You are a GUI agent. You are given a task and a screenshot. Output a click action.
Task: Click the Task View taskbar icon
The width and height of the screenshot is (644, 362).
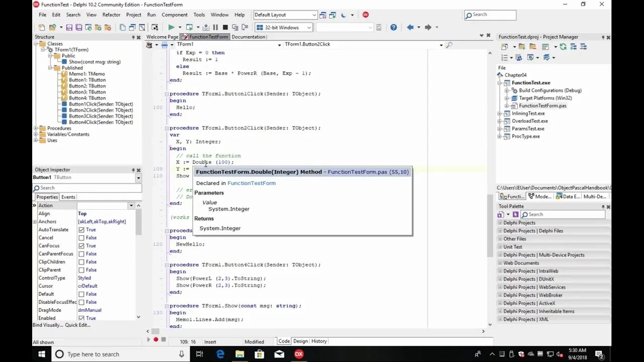(x=199, y=354)
